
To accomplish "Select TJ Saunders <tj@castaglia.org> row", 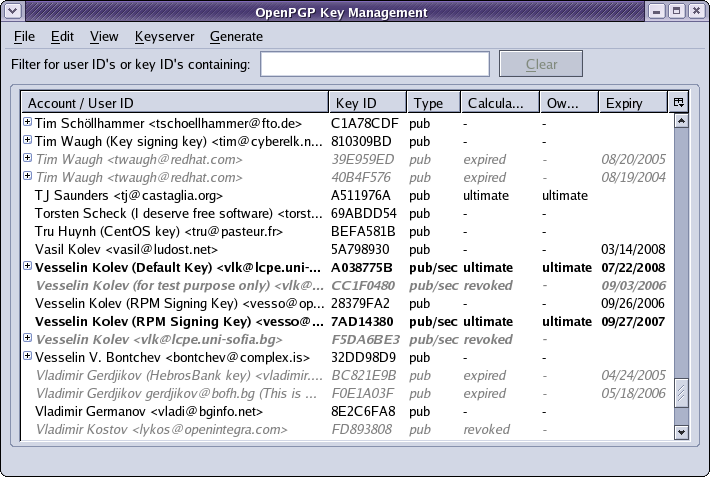I will click(347, 195).
